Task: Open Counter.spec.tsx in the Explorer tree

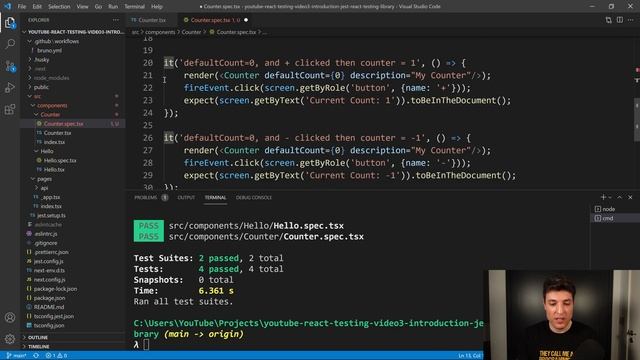Action: (x=73, y=124)
